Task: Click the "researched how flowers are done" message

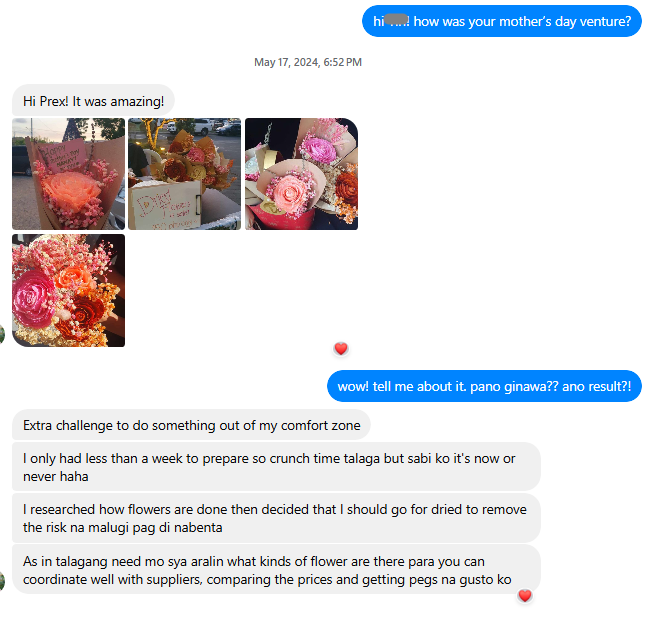Action: 276,518
